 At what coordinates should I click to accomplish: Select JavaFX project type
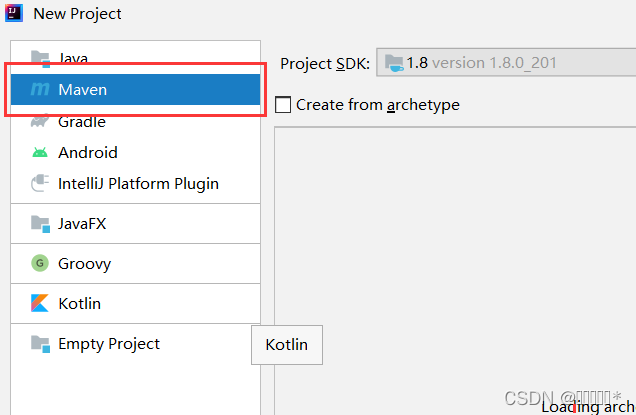[x=135, y=224]
